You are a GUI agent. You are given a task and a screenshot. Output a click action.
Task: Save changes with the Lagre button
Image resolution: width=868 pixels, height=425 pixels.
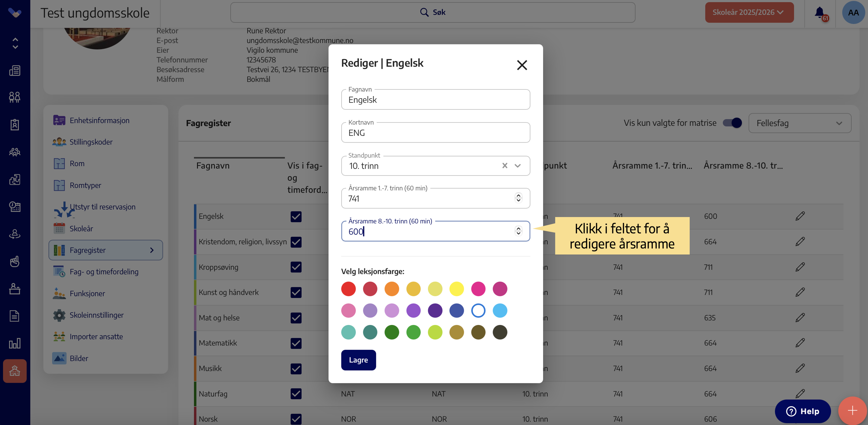[358, 360]
